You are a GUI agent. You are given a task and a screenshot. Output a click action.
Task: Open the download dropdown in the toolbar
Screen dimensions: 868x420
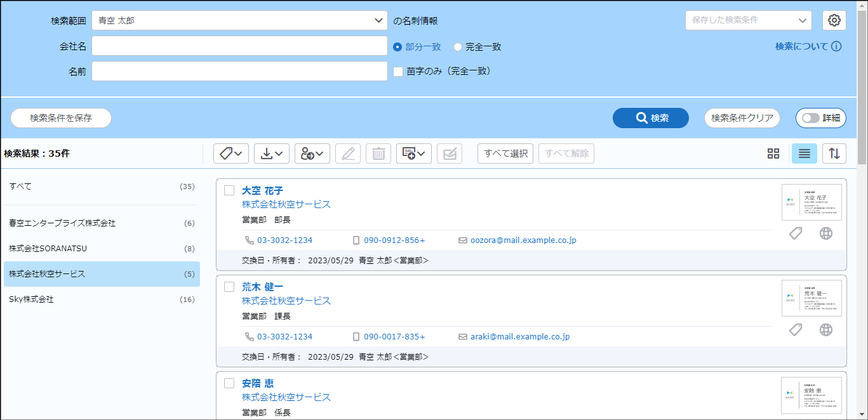(271, 154)
